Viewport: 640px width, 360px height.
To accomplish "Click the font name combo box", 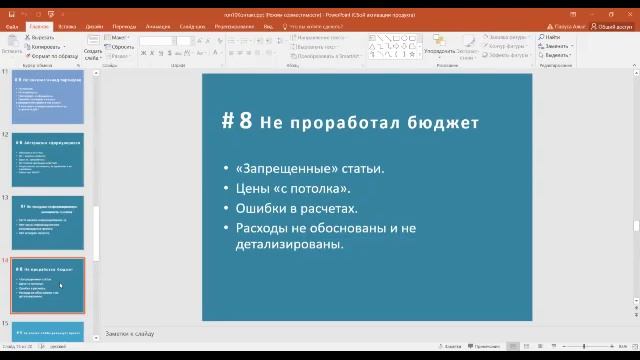I will (158, 41).
